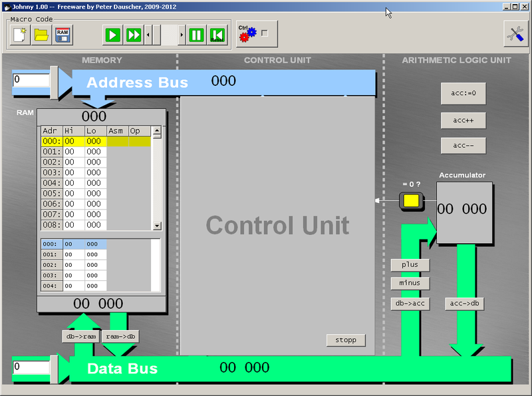Run the program with the single green play button
Viewport: 532px width, 396px height.
tap(112, 35)
